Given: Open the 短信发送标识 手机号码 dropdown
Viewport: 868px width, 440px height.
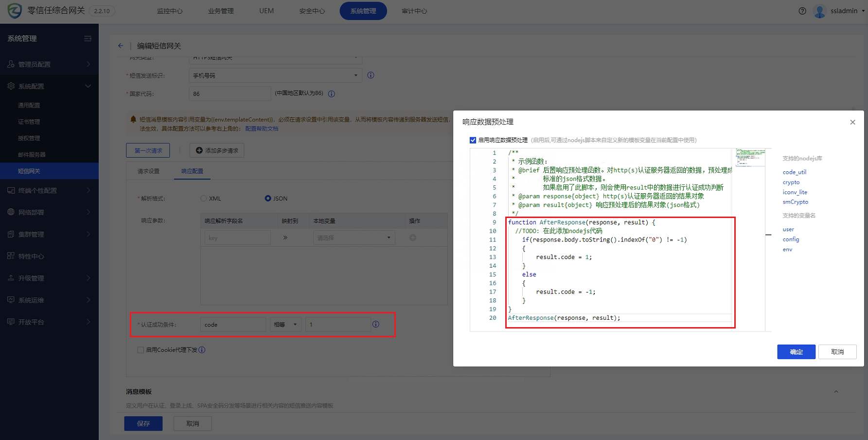Looking at the screenshot, I should point(275,75).
